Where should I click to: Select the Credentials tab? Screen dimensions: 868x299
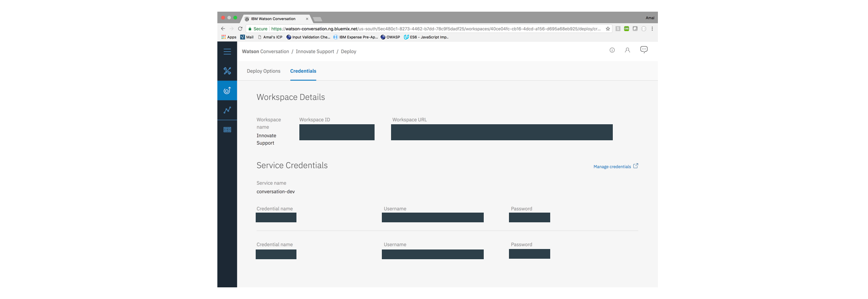(x=303, y=71)
